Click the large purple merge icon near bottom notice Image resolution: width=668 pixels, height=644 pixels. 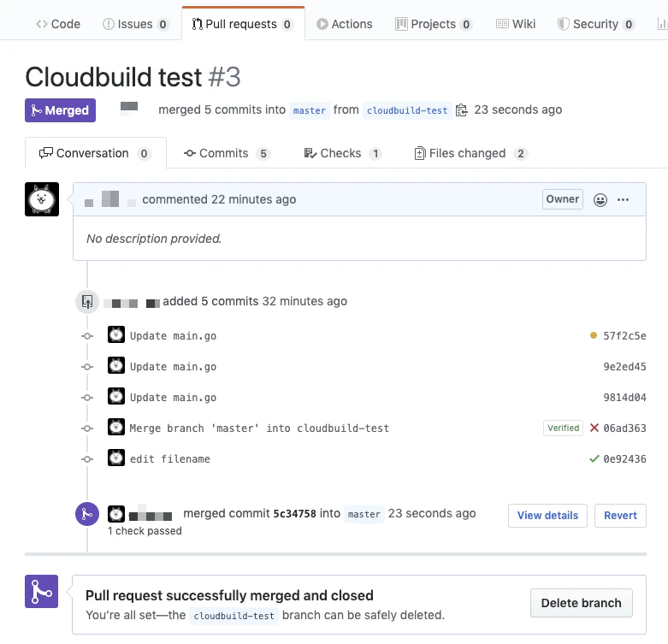[41, 591]
